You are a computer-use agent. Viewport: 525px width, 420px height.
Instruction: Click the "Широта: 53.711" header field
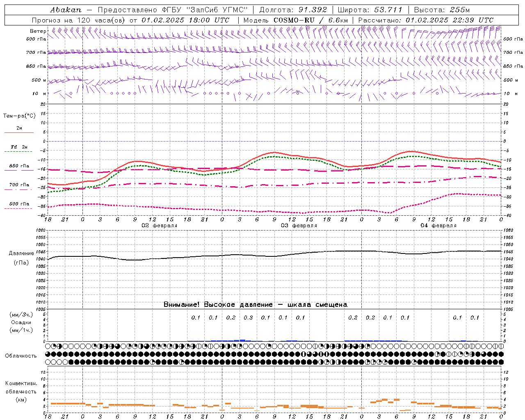tap(370, 9)
